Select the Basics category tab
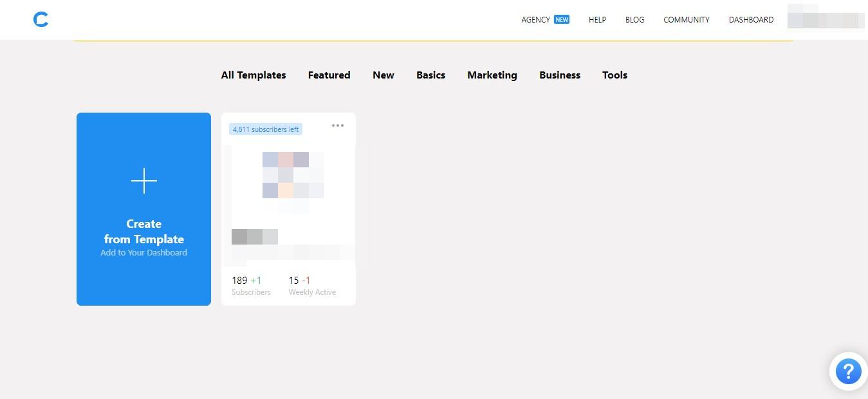 click(x=430, y=75)
